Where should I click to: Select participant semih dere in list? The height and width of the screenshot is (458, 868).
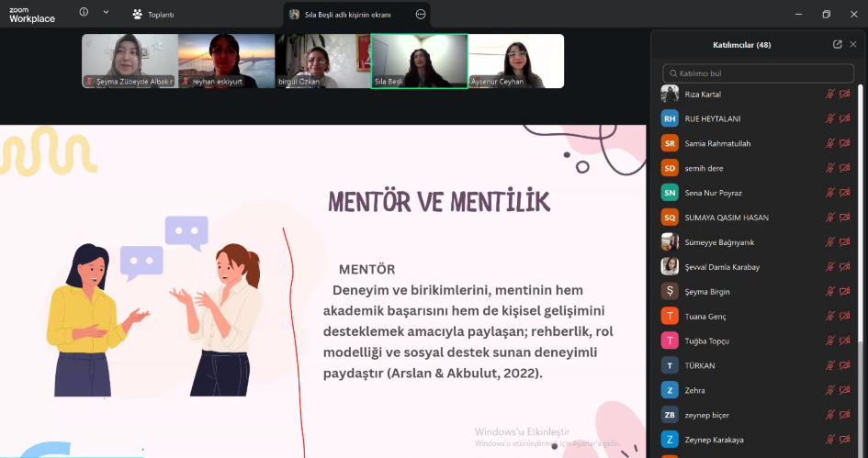756,168
